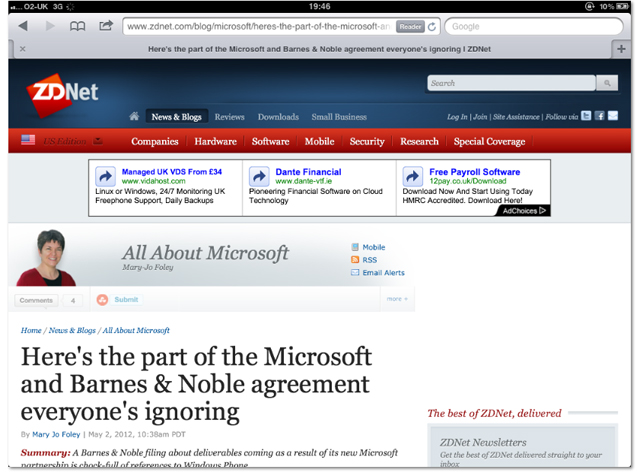
Task: Select the News & Blogs tab
Action: 177,117
